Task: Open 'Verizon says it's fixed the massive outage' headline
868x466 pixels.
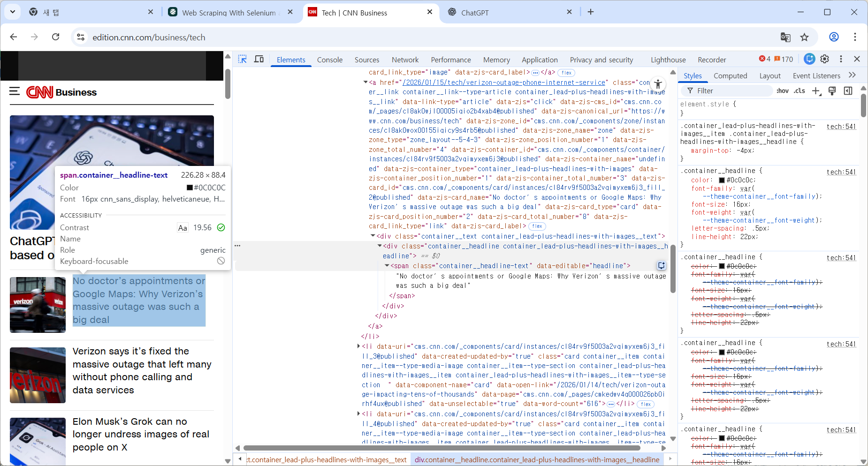Action: click(x=142, y=370)
